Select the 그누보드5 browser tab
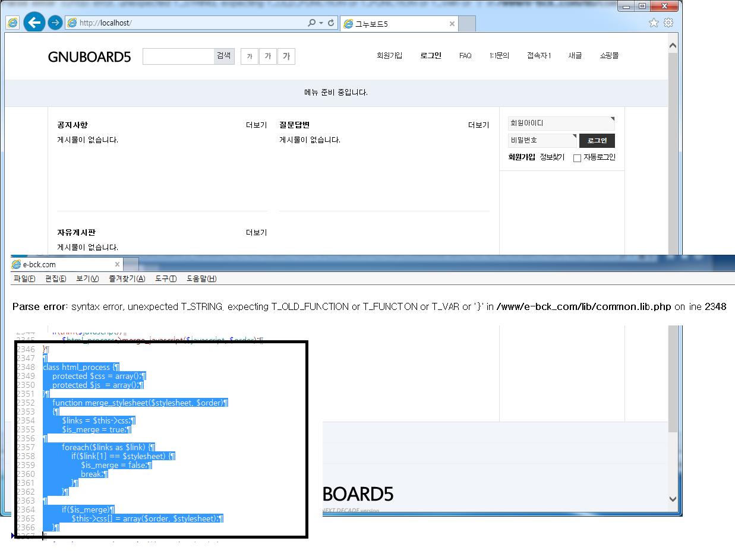 coord(399,24)
